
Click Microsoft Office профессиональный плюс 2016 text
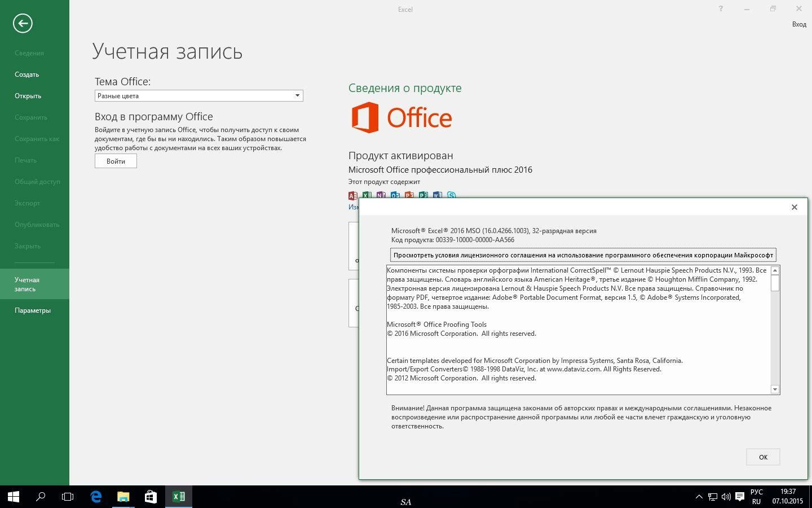click(440, 170)
